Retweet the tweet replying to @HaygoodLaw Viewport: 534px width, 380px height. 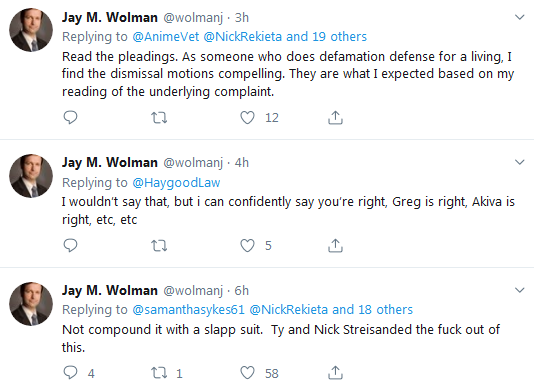pos(159,246)
